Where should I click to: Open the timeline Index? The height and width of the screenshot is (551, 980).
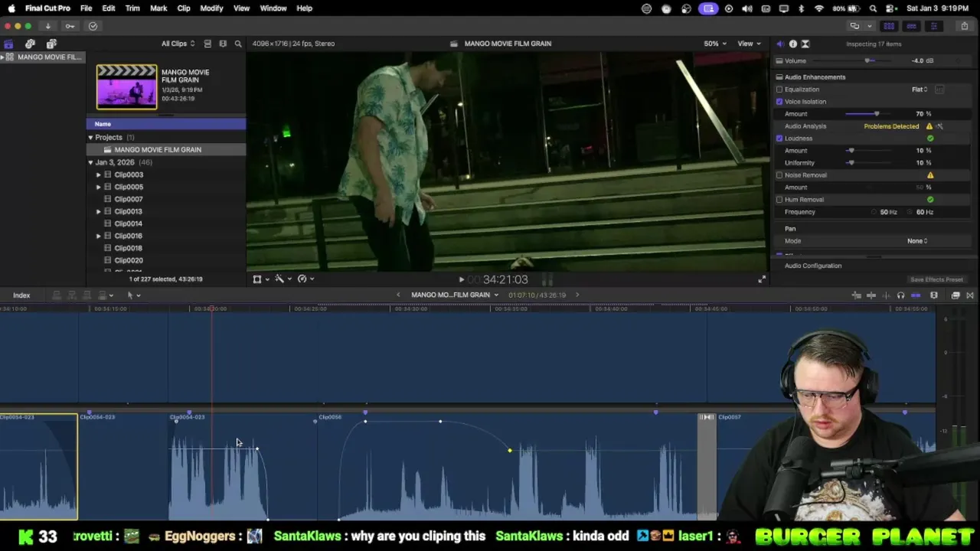(x=21, y=295)
